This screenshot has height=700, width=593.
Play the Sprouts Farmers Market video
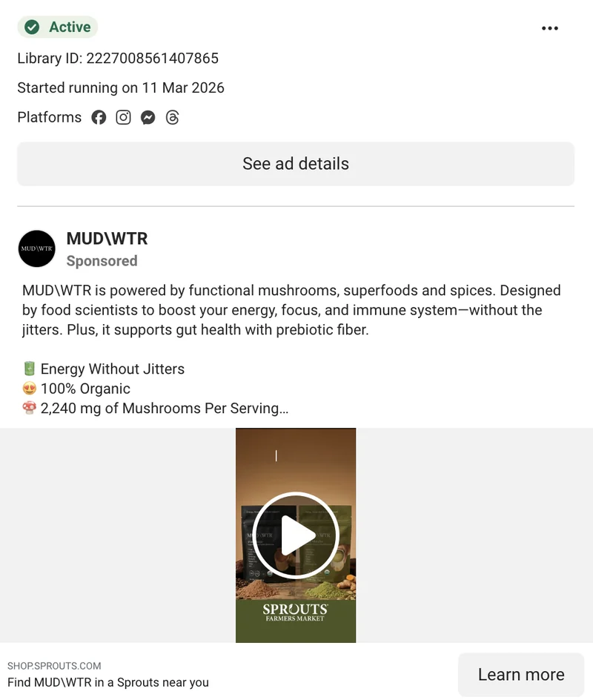pyautogui.click(x=296, y=535)
